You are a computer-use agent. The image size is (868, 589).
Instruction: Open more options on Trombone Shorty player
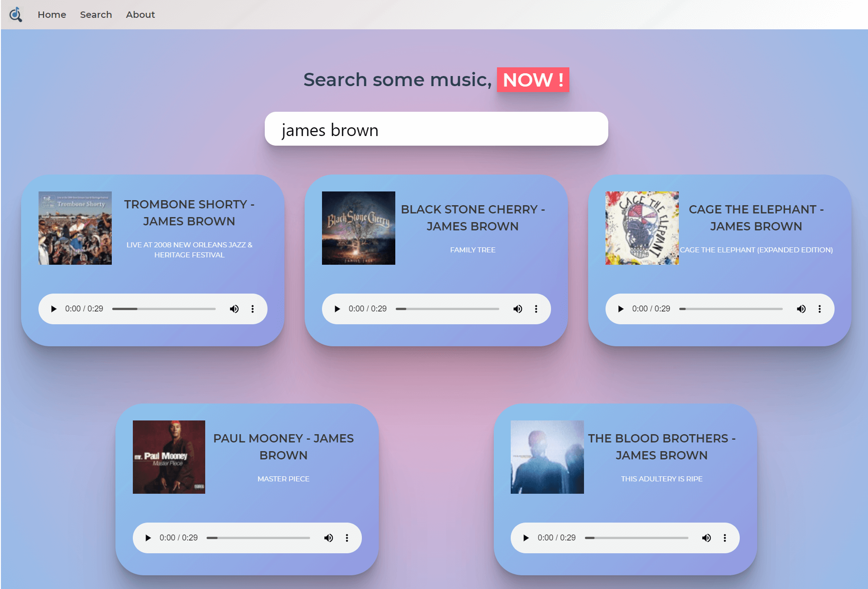(252, 309)
